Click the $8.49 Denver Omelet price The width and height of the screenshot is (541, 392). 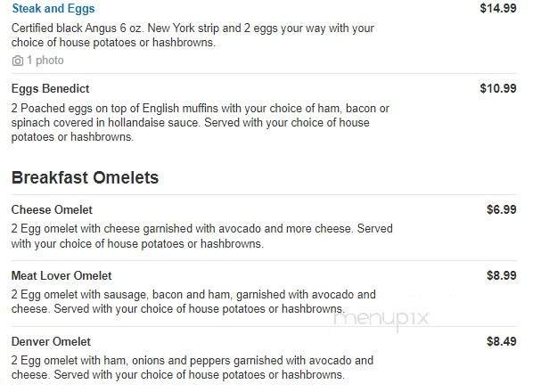tap(501, 341)
